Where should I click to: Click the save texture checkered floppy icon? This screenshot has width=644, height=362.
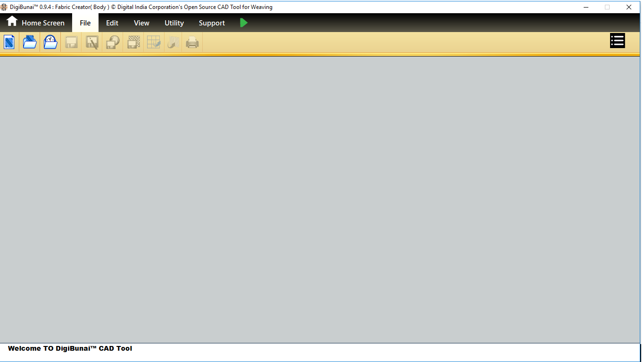pyautogui.click(x=133, y=42)
